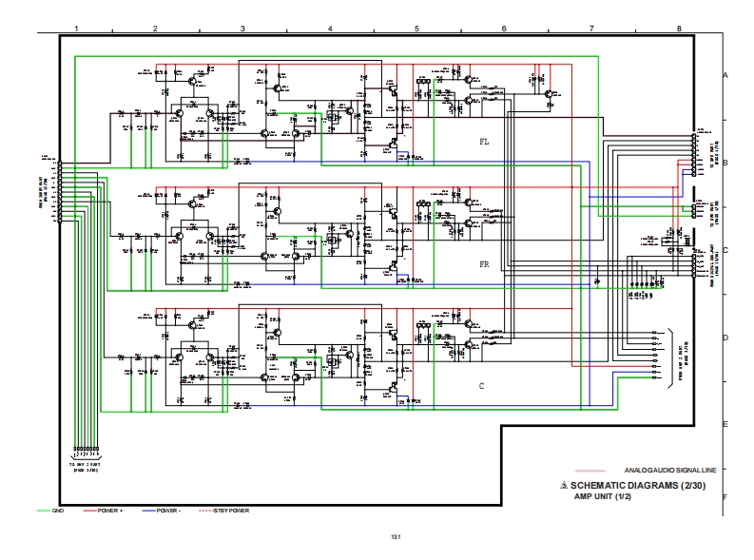Screen dimensions: 754x560
Task: Click column marker 4 on top ruler
Action: (x=330, y=29)
